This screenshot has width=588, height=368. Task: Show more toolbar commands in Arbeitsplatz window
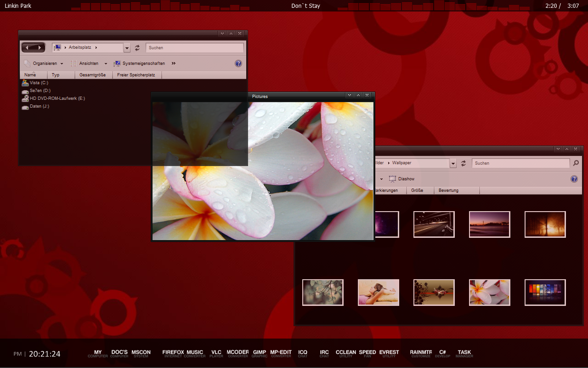(174, 63)
